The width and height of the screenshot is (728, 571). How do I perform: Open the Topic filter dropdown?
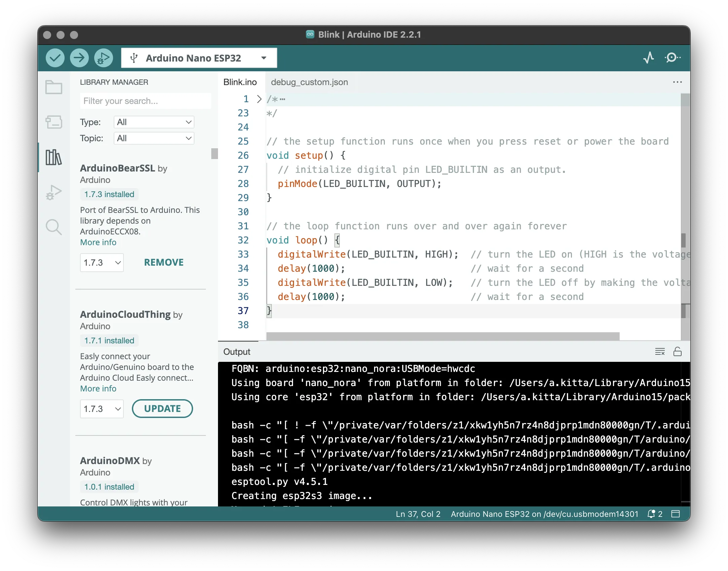pyautogui.click(x=154, y=138)
